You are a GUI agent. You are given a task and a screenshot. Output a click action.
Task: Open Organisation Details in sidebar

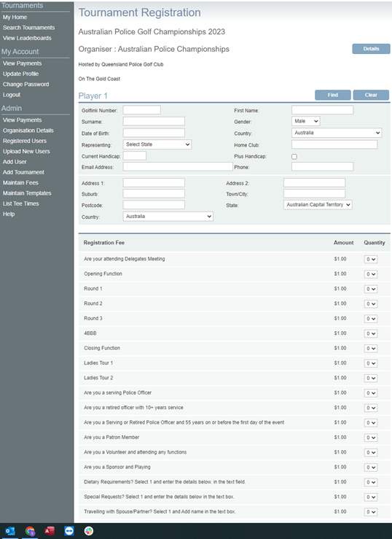28,131
